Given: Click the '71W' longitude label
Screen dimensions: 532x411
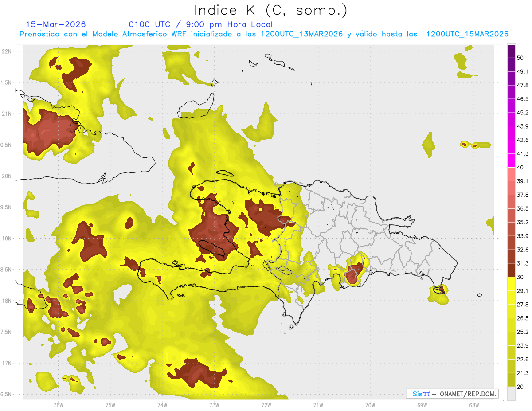Looking at the screenshot, I should (318, 405).
